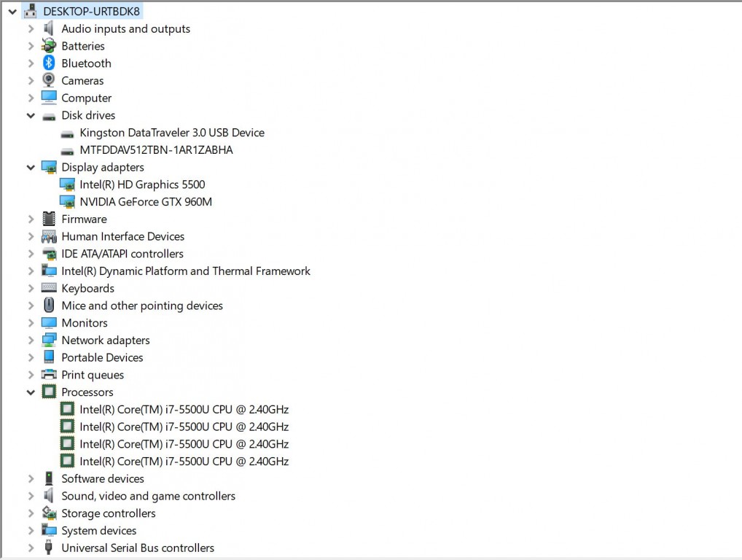742x560 pixels.
Task: Select the System devices label
Action: (99, 531)
